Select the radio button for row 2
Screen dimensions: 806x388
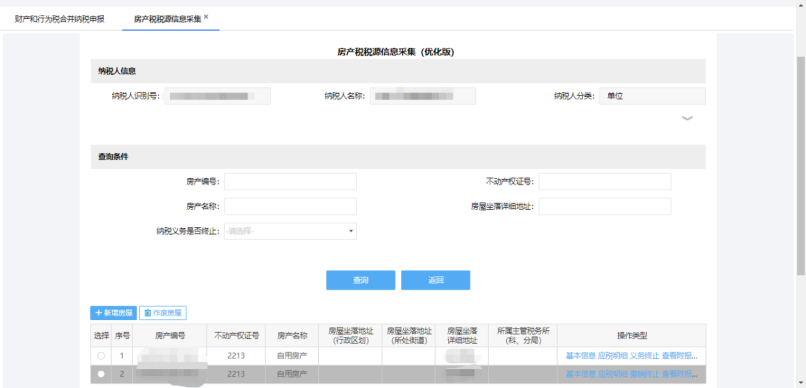[x=101, y=374]
